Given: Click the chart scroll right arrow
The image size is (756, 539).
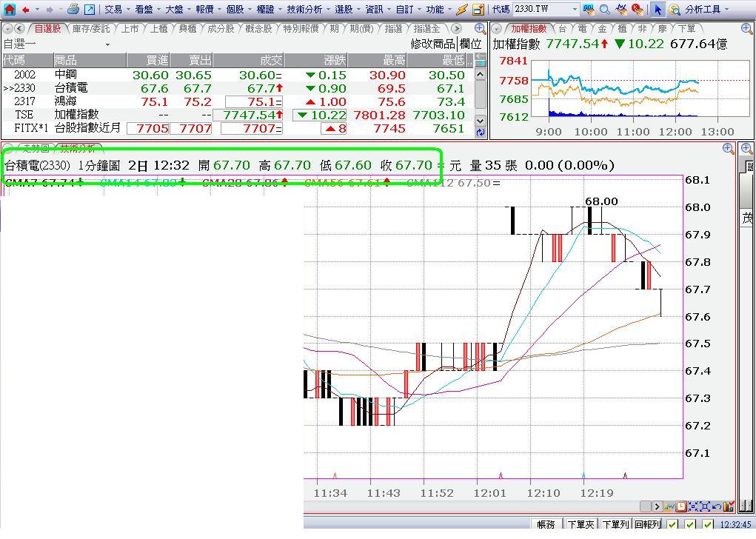Looking at the screenshot, I should pyautogui.click(x=657, y=506).
